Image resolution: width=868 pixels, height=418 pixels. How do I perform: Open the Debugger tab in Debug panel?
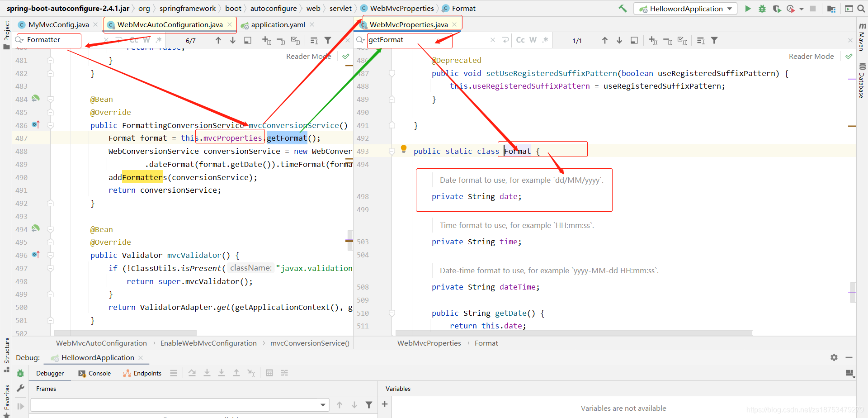click(x=50, y=373)
